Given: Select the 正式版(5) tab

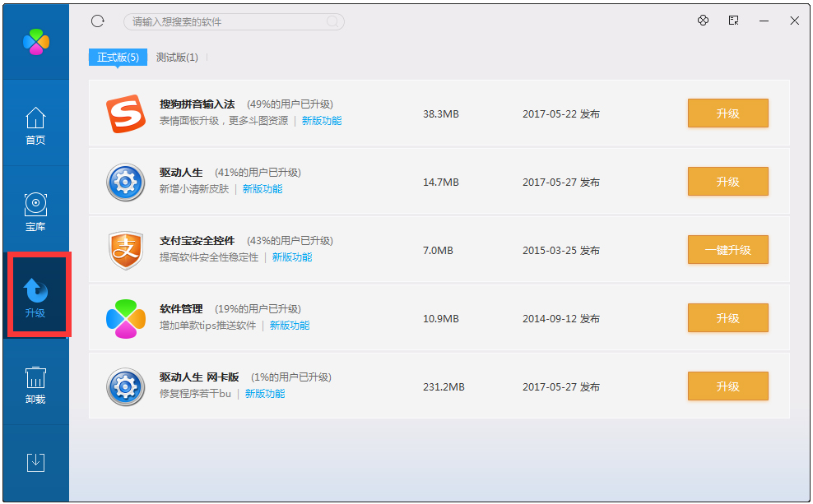Looking at the screenshot, I should pyautogui.click(x=117, y=58).
